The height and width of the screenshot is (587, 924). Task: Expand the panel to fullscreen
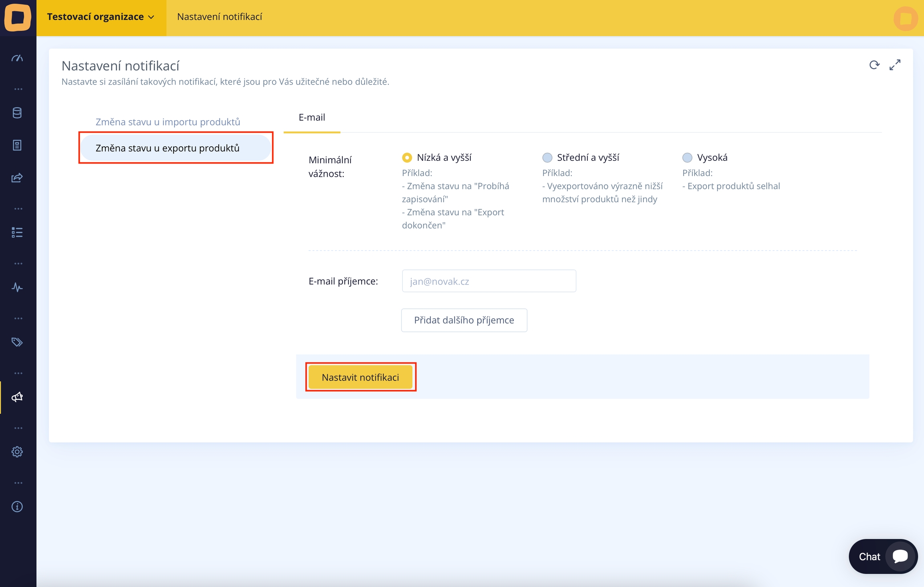pyautogui.click(x=895, y=65)
